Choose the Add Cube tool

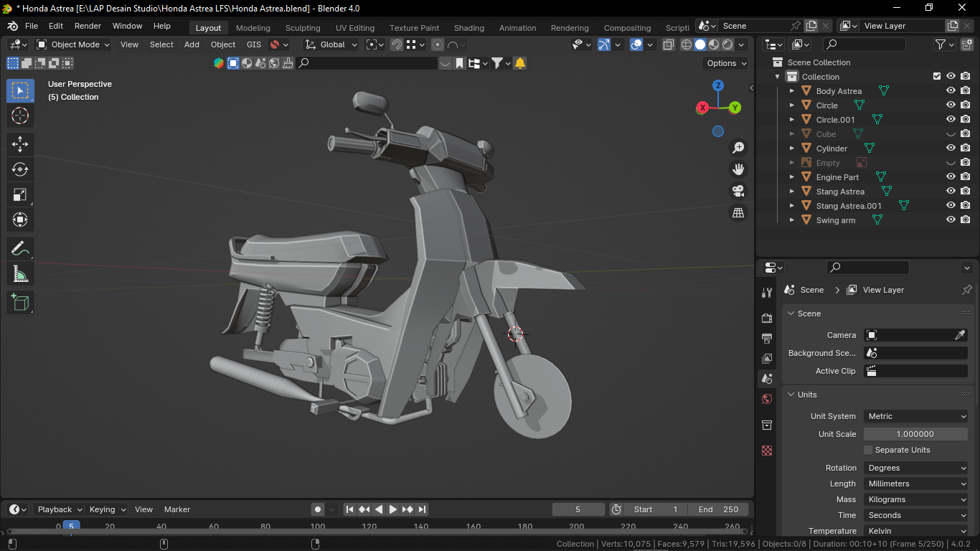[x=20, y=302]
